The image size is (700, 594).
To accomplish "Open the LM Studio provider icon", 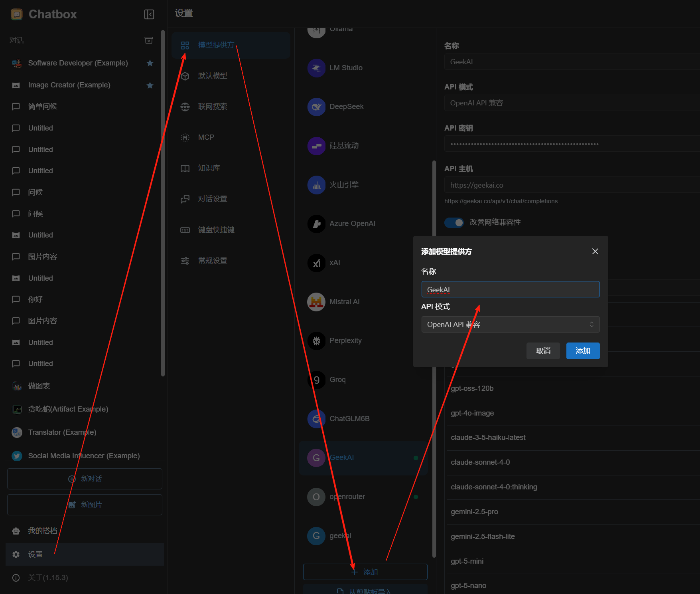I will coord(316,68).
